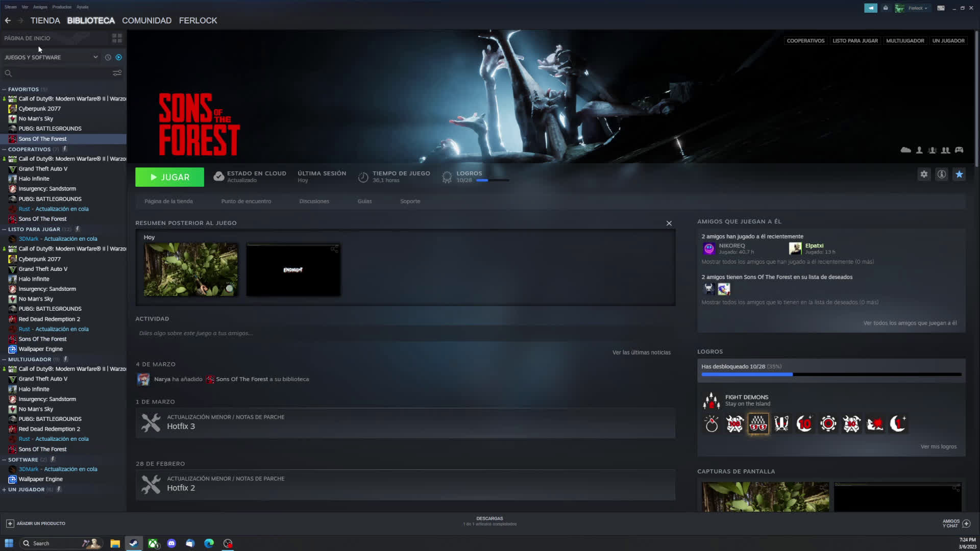Screen dimensions: 980x551
Task: Click the Amigos y Chat plus icon
Action: click(966, 523)
